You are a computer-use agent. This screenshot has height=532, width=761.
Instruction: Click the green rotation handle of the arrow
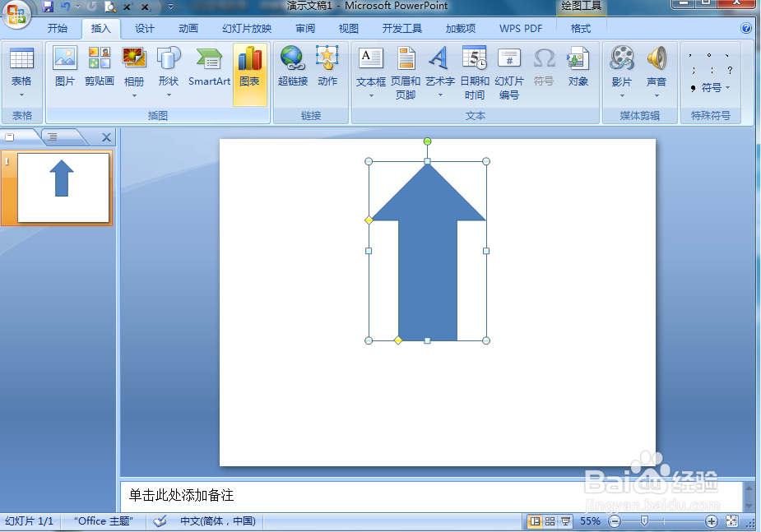[x=427, y=141]
